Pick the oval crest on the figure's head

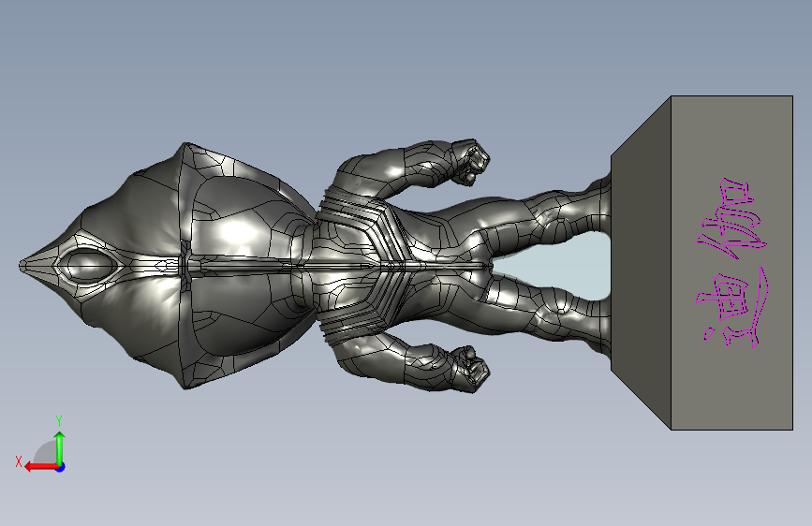click(x=87, y=265)
